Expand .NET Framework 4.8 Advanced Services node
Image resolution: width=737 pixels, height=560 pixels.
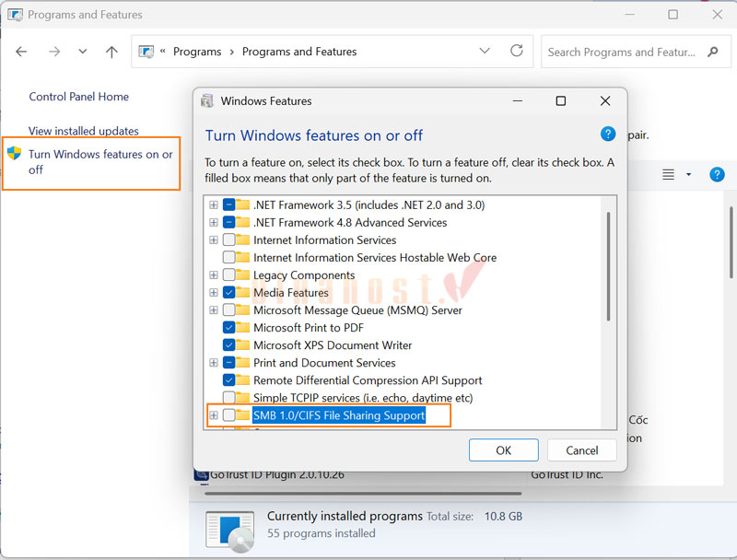pos(214,222)
